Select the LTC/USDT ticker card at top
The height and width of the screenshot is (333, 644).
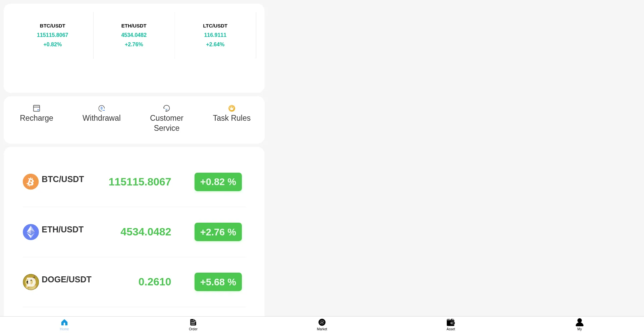click(x=215, y=35)
